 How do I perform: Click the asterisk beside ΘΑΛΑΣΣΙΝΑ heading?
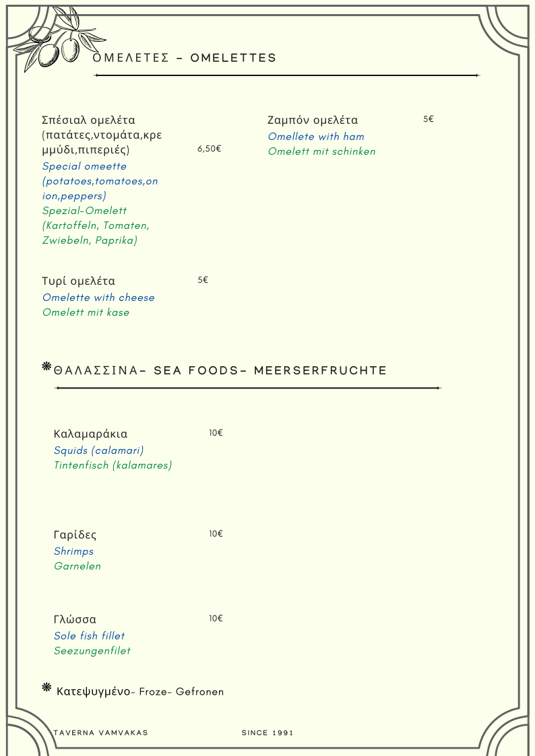(x=46, y=366)
